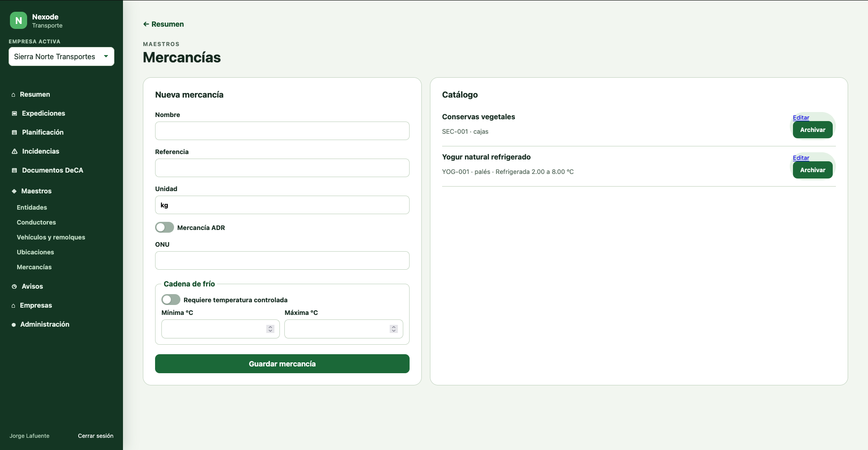Viewport: 868px width, 450px height.
Task: Click the Jorge Lafuente user name
Action: pos(29,436)
